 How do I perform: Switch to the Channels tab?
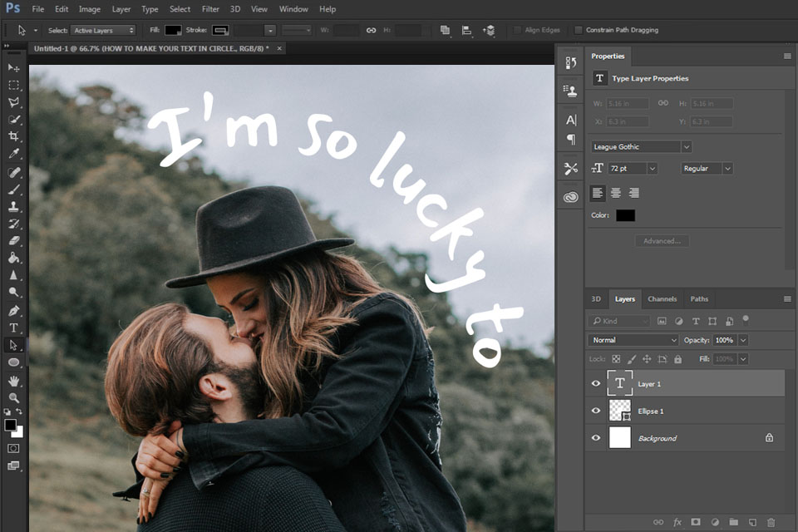662,299
